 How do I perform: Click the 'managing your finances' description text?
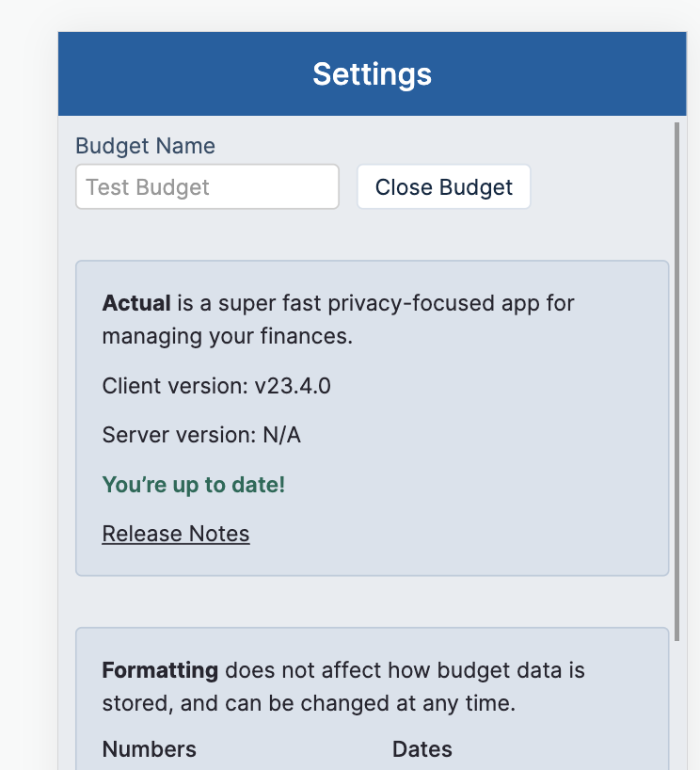tap(228, 336)
